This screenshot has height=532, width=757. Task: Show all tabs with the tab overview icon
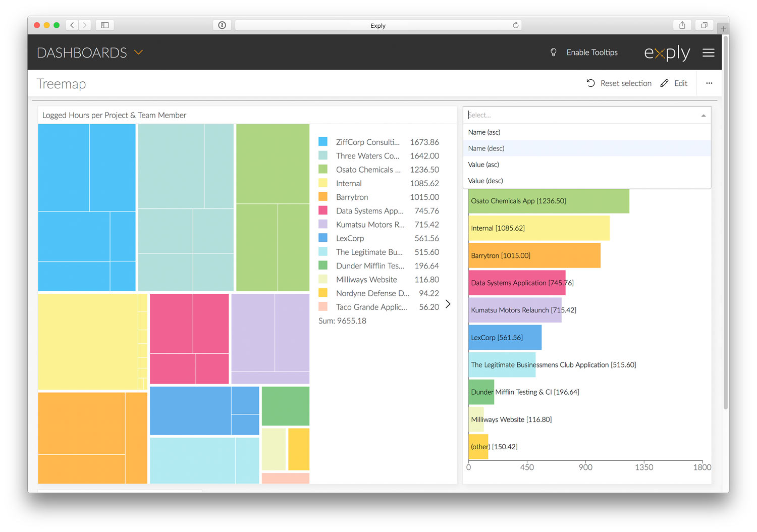click(705, 25)
